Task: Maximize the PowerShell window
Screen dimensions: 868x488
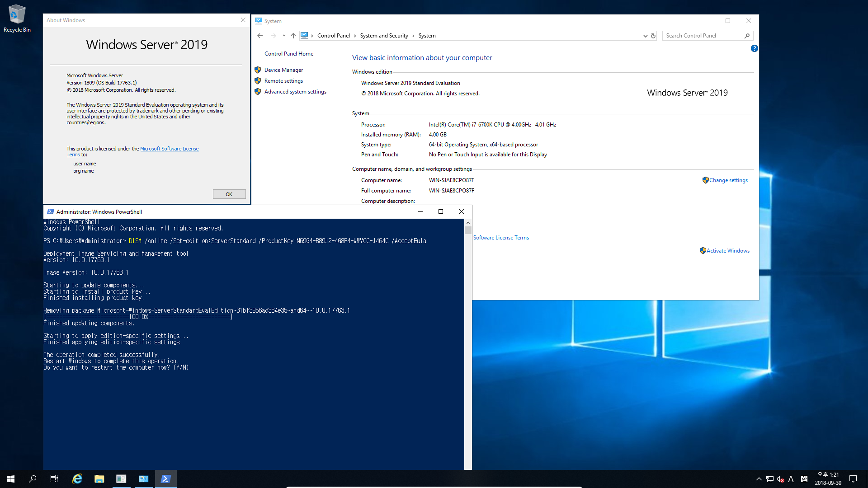Action: (441, 211)
